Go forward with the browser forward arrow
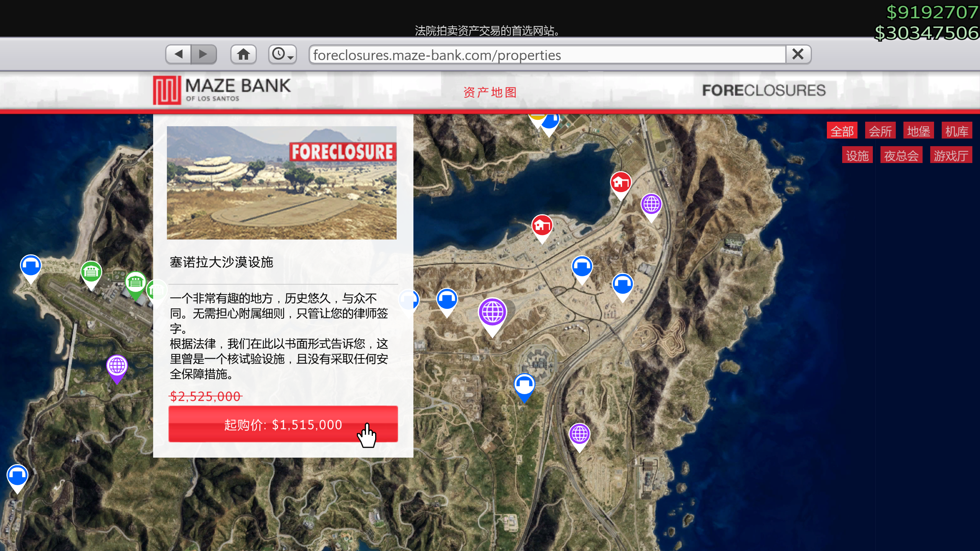Viewport: 980px width, 551px height. [204, 54]
